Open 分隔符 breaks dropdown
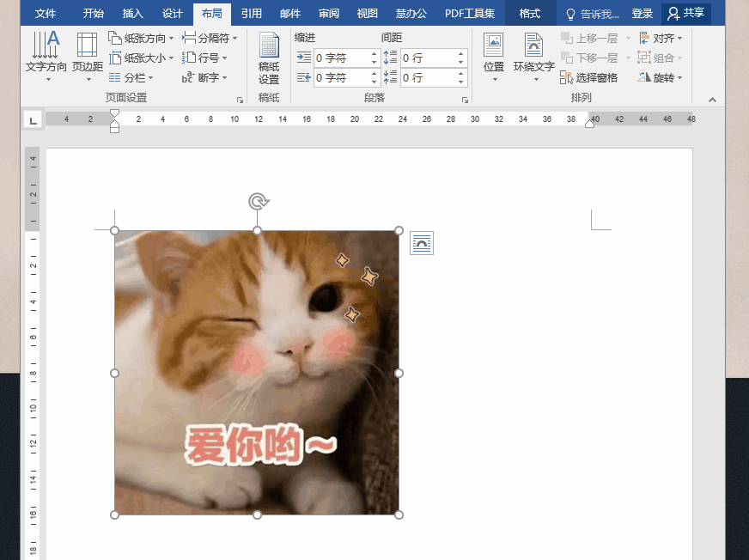The width and height of the screenshot is (749, 560). (x=210, y=39)
